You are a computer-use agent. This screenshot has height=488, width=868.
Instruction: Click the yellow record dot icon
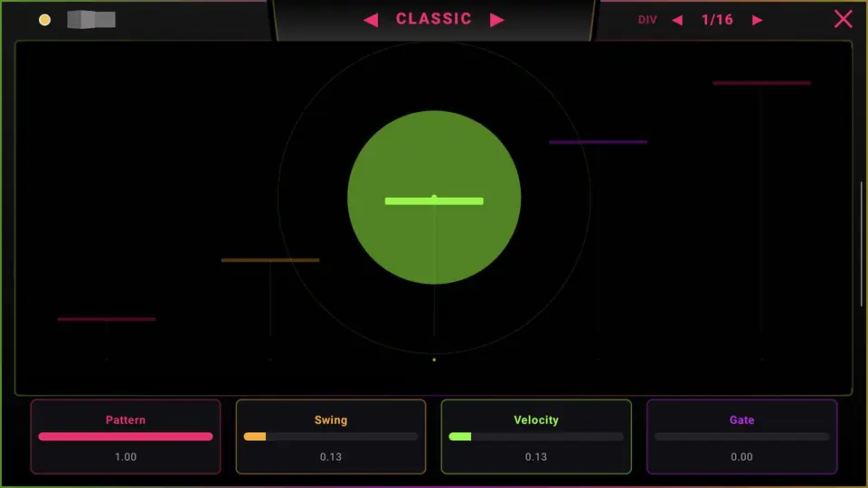tap(45, 20)
